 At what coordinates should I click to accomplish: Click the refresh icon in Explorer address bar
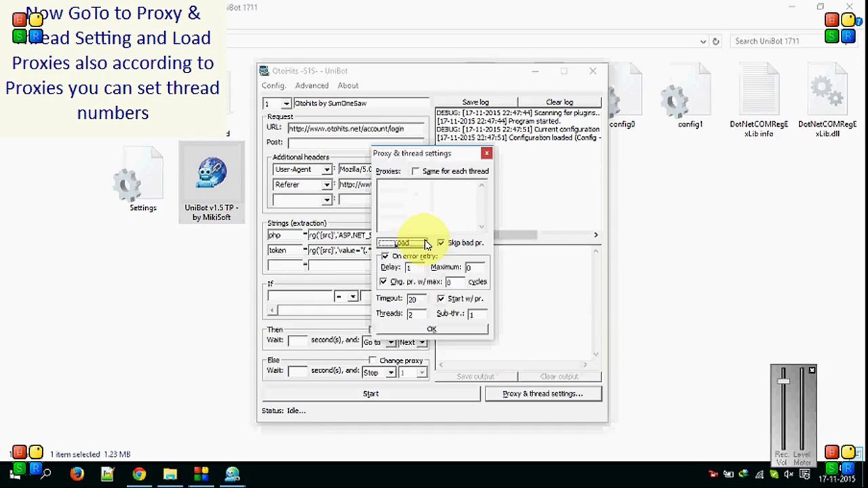click(x=715, y=41)
